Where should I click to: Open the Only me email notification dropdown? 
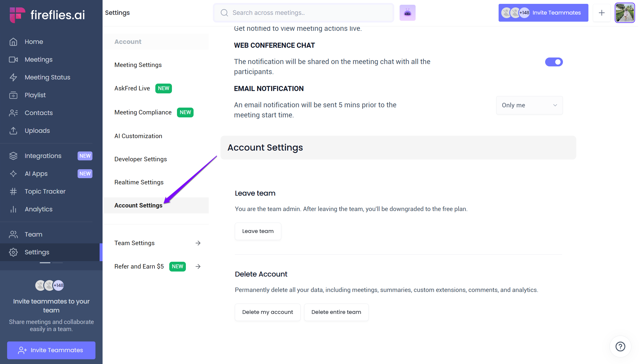click(529, 105)
